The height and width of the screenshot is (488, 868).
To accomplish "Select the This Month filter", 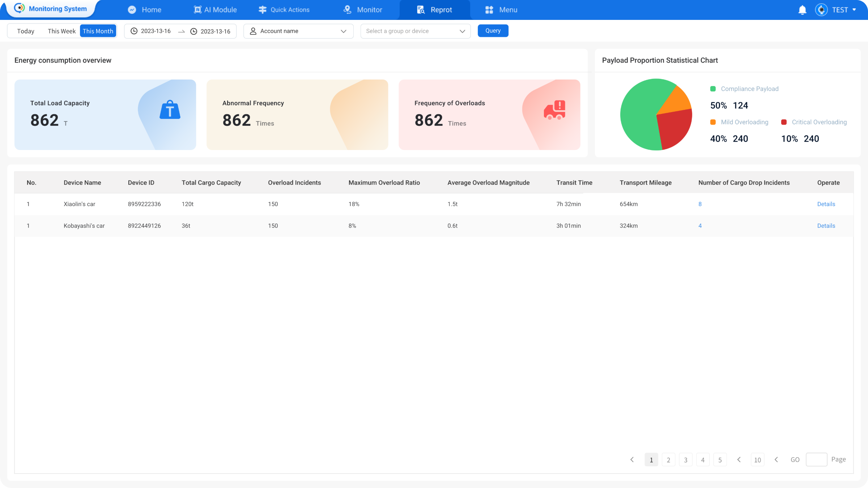I will click(98, 31).
